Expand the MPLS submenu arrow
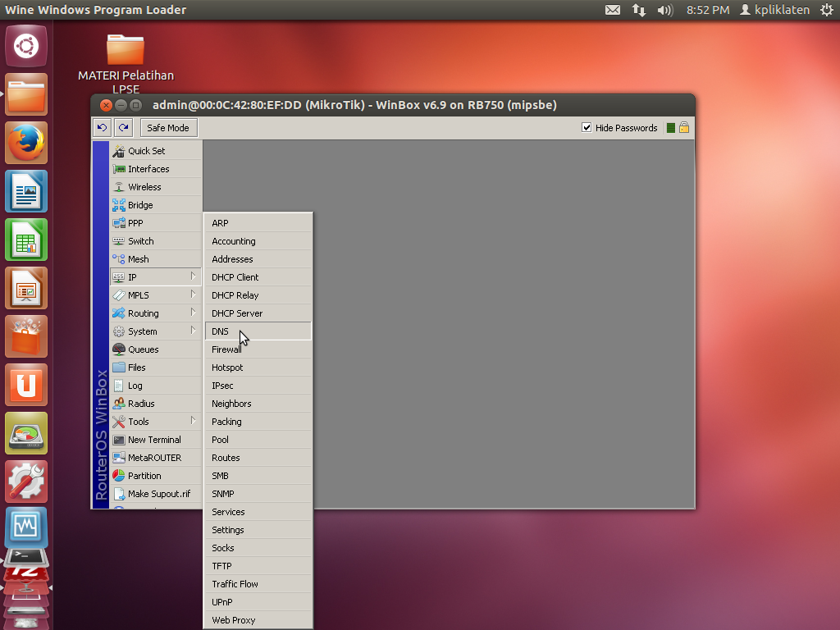The width and height of the screenshot is (840, 630). (x=193, y=294)
